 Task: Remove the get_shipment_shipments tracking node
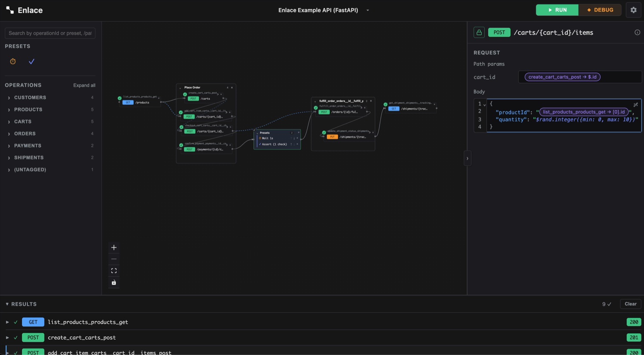click(434, 104)
